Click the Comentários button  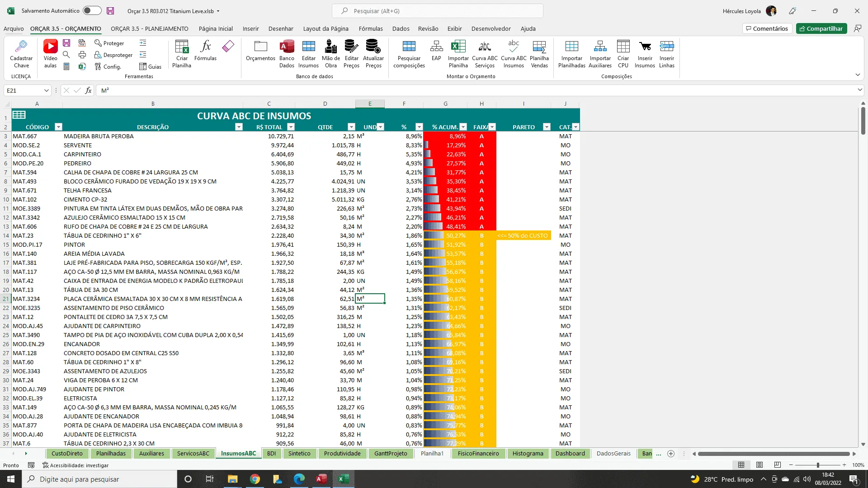[x=767, y=28]
